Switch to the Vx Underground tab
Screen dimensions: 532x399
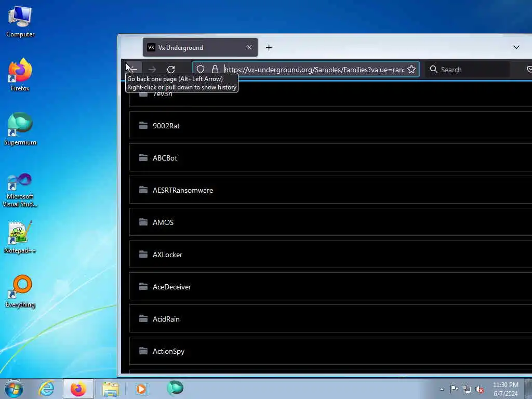(200, 47)
